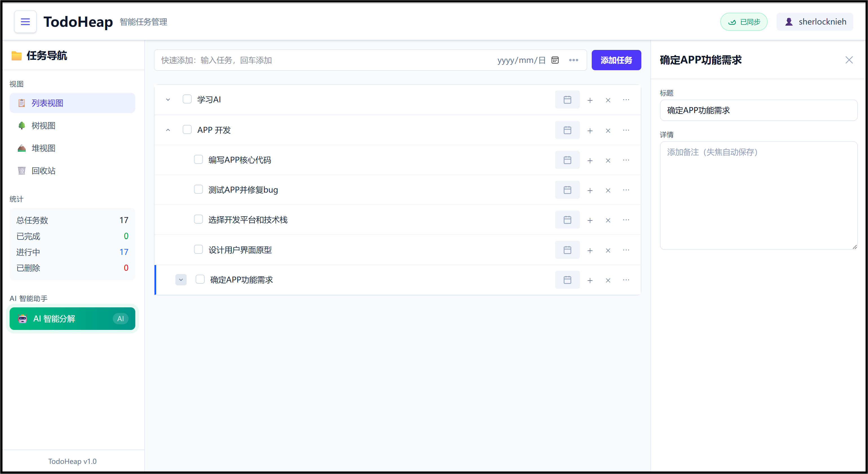Screen dimensions: 868x474
Task: Open date picker for 学习AI task
Action: (567, 100)
